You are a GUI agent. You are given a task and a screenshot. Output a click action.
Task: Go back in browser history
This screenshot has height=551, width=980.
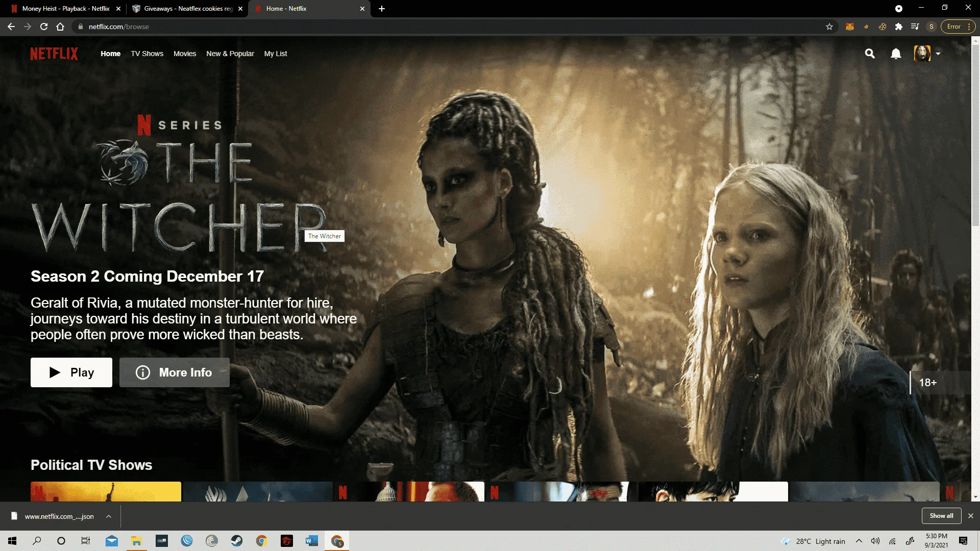(x=11, y=27)
